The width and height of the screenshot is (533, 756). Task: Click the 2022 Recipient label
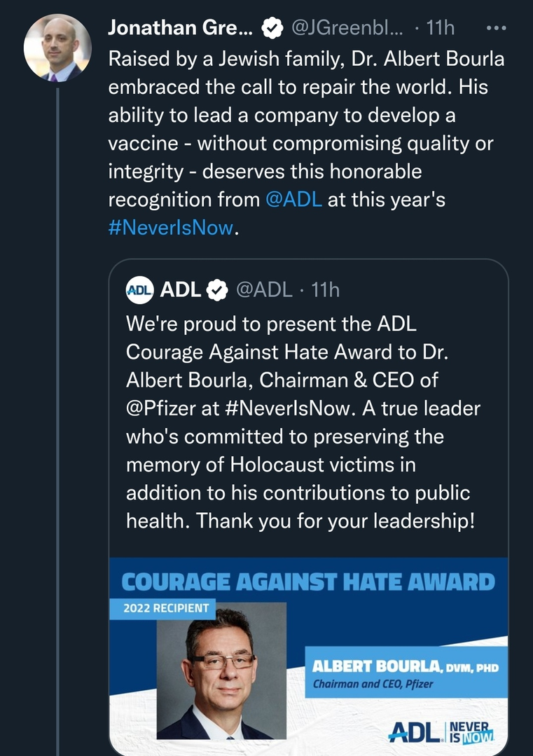point(166,607)
